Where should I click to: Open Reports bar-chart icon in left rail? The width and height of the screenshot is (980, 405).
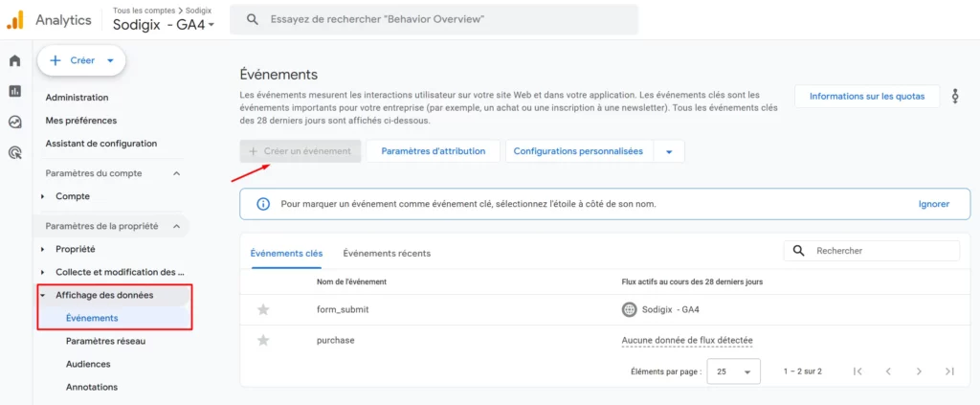click(x=15, y=91)
